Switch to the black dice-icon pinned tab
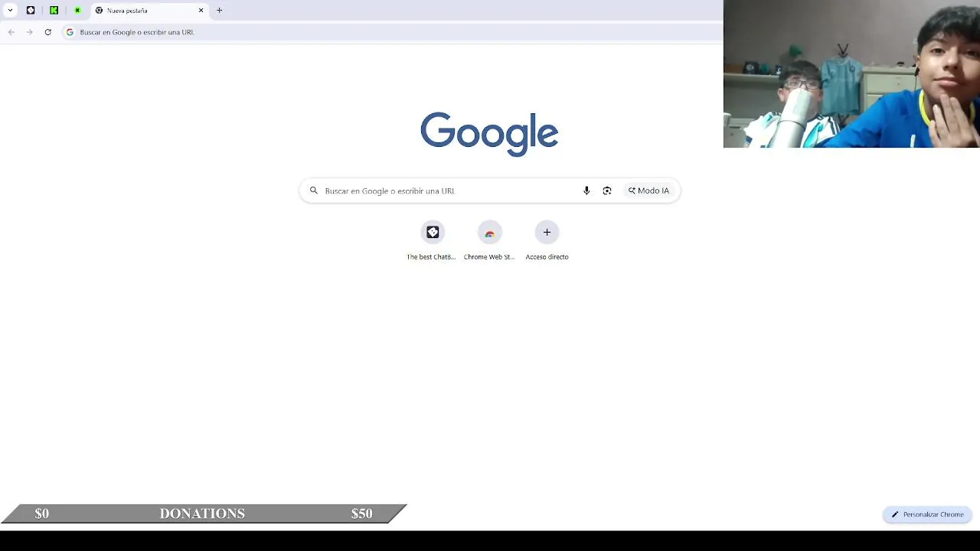 pos(31,11)
